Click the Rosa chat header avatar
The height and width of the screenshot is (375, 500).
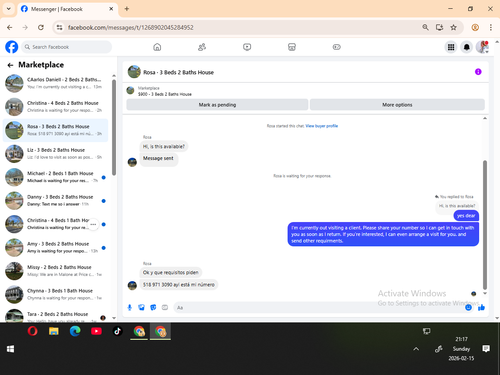click(134, 72)
